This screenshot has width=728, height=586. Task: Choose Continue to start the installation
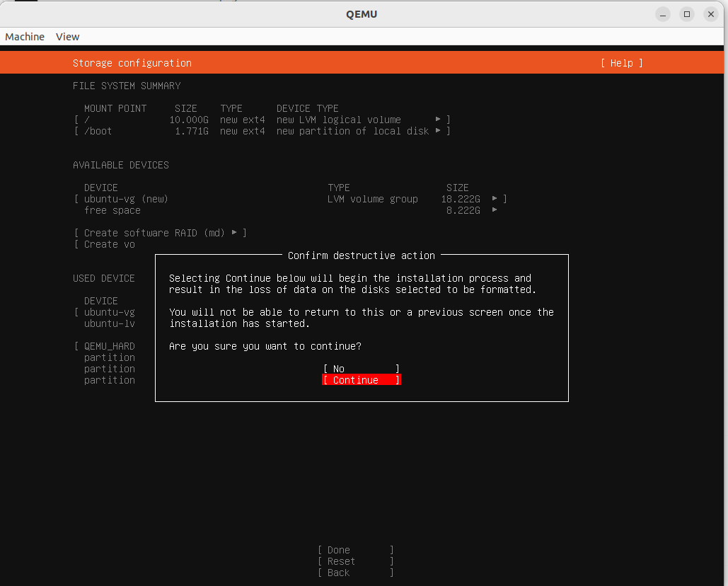coord(362,380)
